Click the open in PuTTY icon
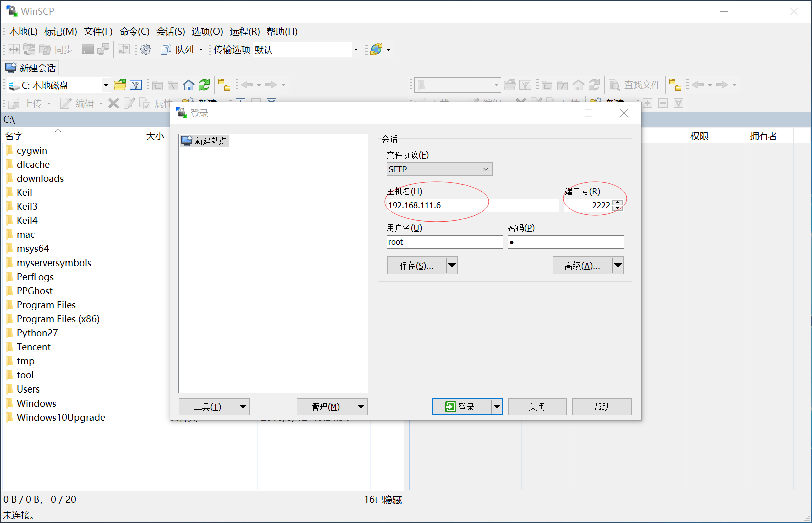Image resolution: width=812 pixels, height=523 pixels. (x=103, y=49)
